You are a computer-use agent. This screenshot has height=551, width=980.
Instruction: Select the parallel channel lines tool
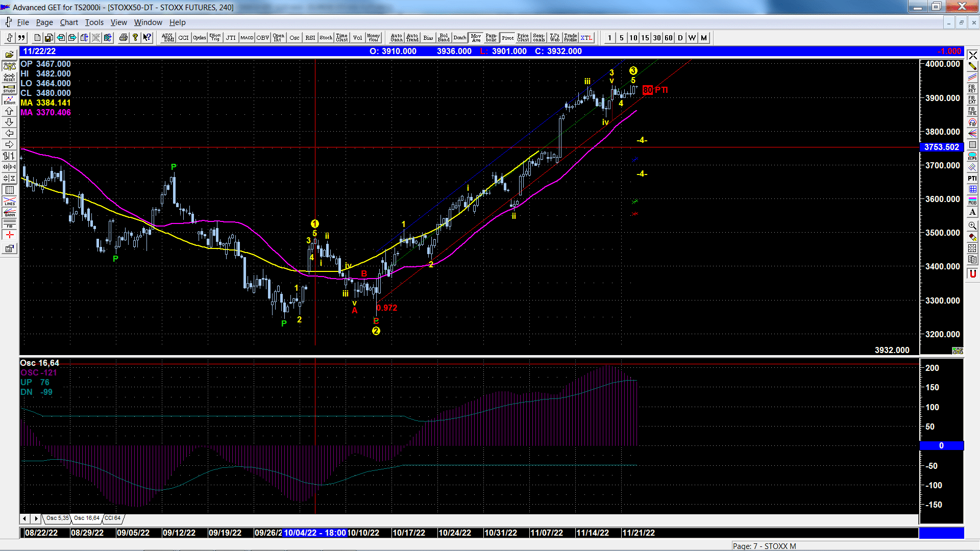[x=972, y=78]
